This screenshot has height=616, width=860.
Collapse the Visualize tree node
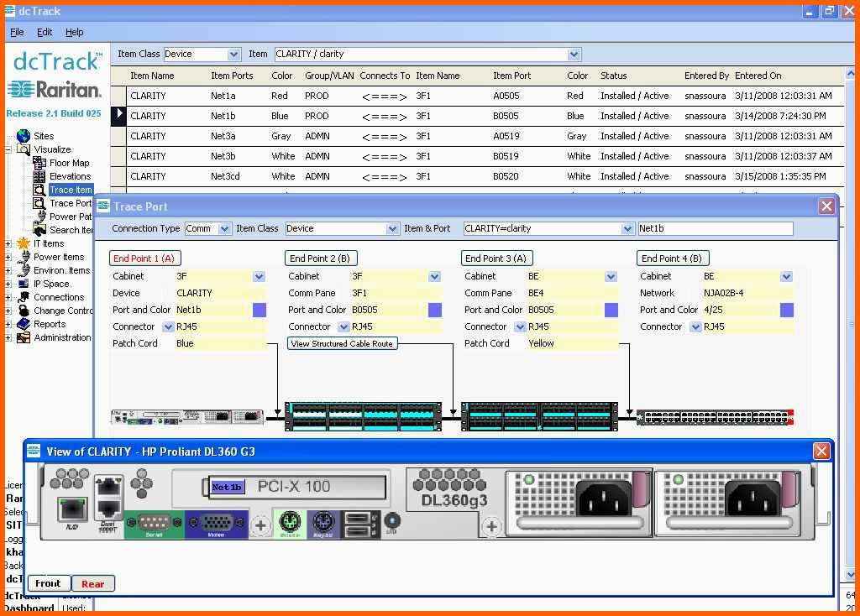8,149
